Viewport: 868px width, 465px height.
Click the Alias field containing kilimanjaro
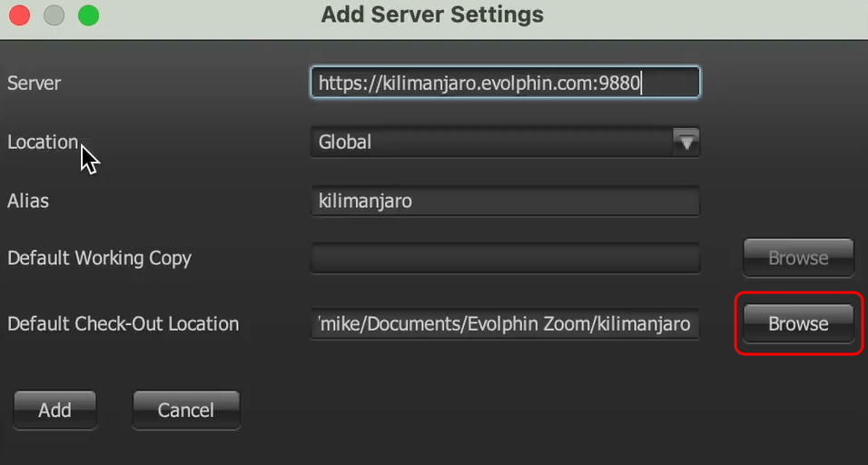[506, 201]
